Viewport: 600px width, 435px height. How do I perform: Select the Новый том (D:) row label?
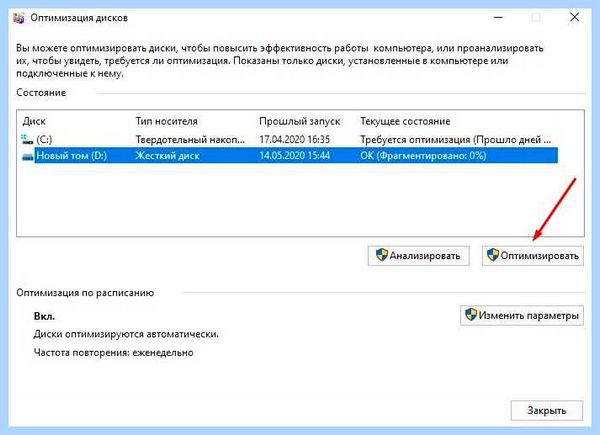(72, 156)
